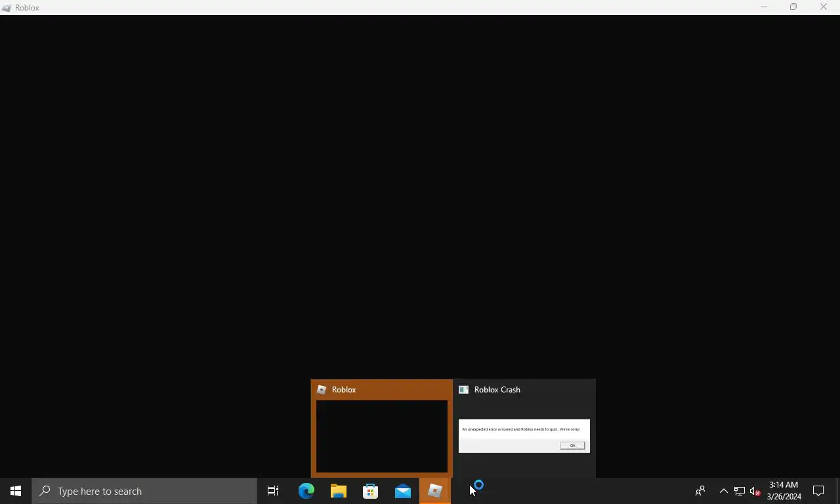840x504 pixels.
Task: Open the Windows Start menu
Action: [x=16, y=491]
